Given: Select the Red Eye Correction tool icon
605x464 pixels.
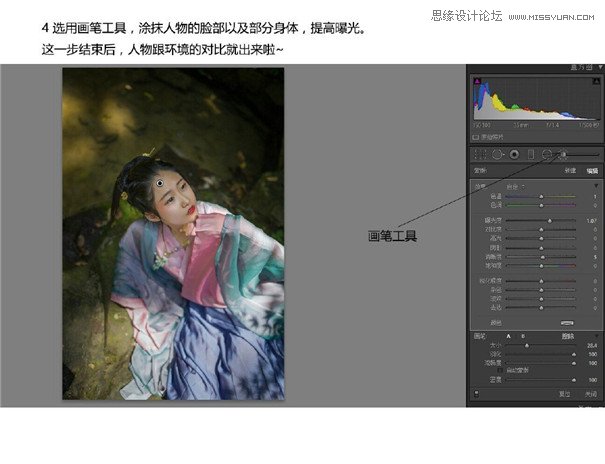Looking at the screenshot, I should point(514,154).
